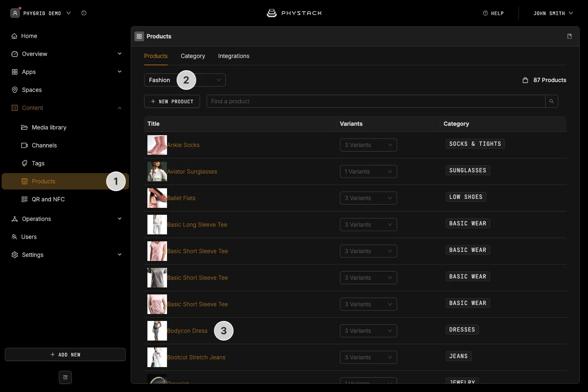Switch to the Category tab
This screenshot has width=588, height=392.
coord(193,56)
